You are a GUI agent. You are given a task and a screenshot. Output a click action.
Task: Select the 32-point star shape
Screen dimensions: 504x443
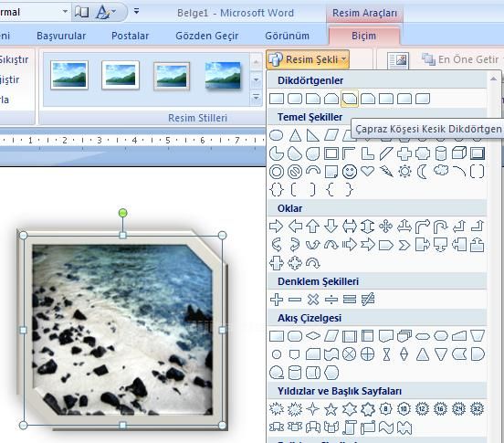(478, 409)
